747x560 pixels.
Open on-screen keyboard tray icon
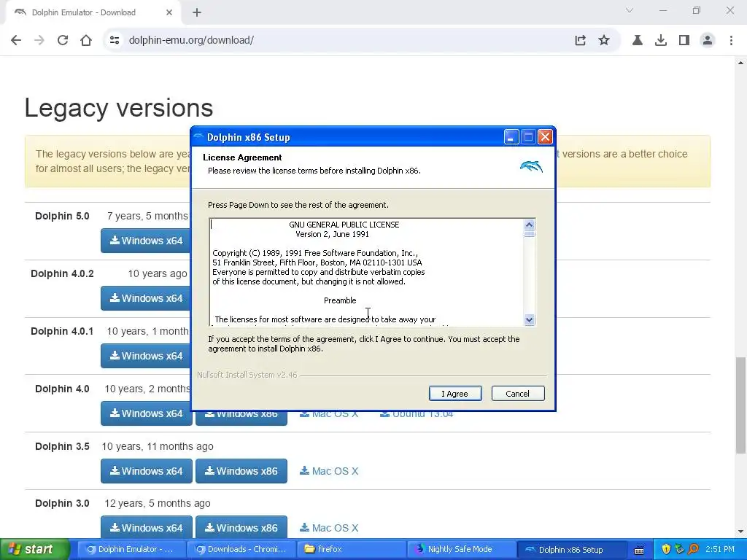click(639, 550)
